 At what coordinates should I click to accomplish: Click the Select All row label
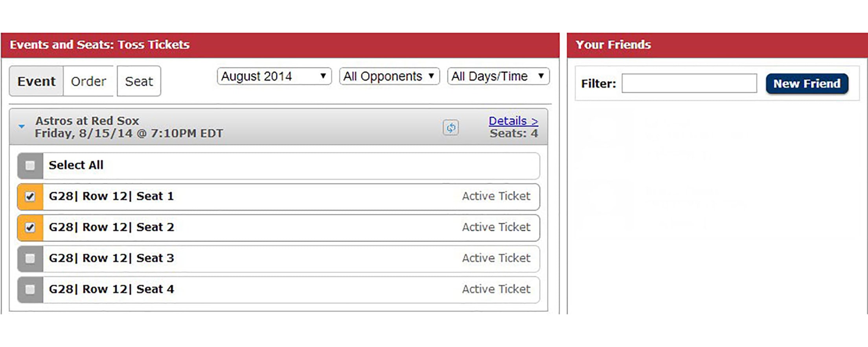(x=76, y=165)
